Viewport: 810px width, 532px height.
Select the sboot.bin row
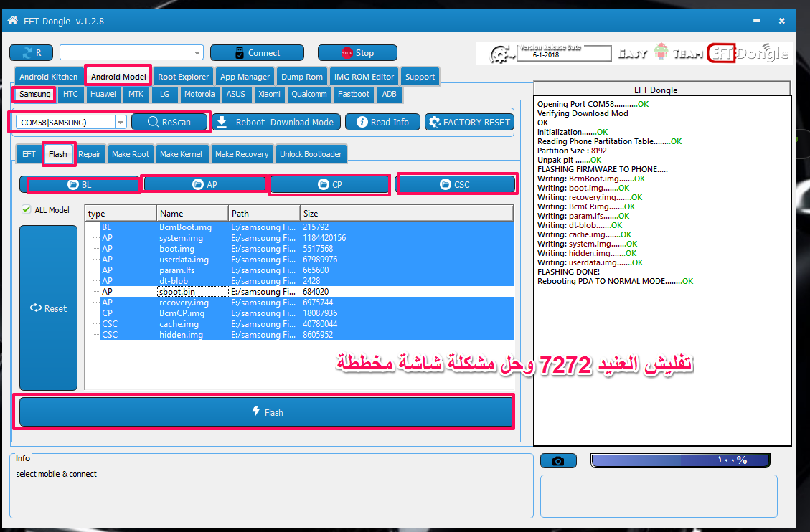click(x=306, y=292)
